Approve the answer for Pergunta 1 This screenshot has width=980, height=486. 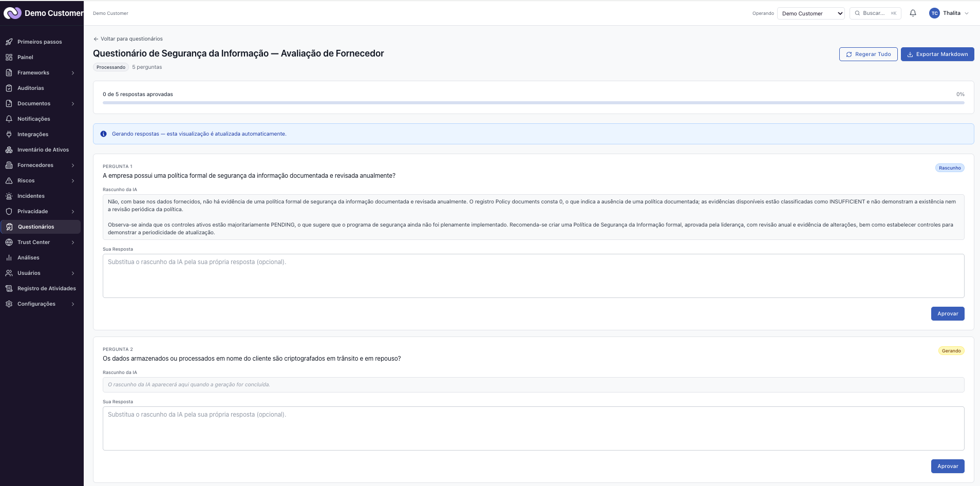coord(948,313)
